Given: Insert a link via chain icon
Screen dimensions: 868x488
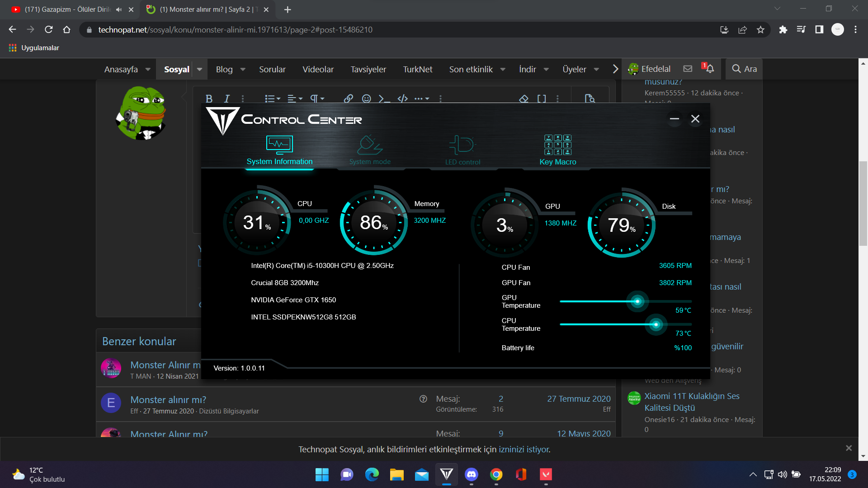Looking at the screenshot, I should tap(348, 99).
